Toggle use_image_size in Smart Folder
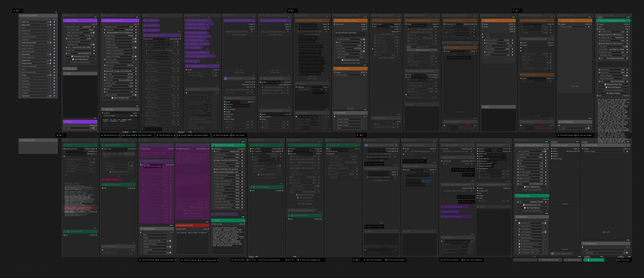The width and height of the screenshot is (644, 278). tap(94, 45)
